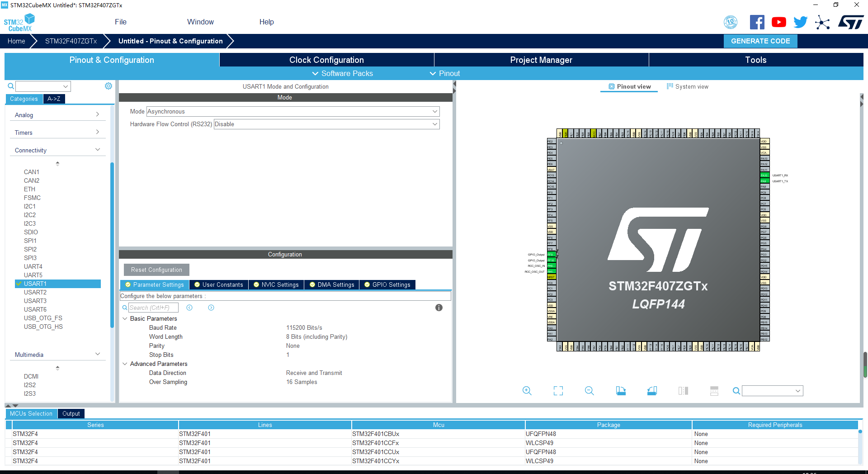Open ST's Facebook page
868x474 pixels.
click(757, 21)
